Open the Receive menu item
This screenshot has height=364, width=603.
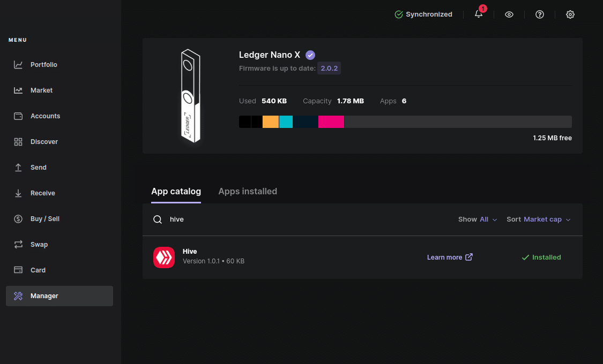[59, 193]
